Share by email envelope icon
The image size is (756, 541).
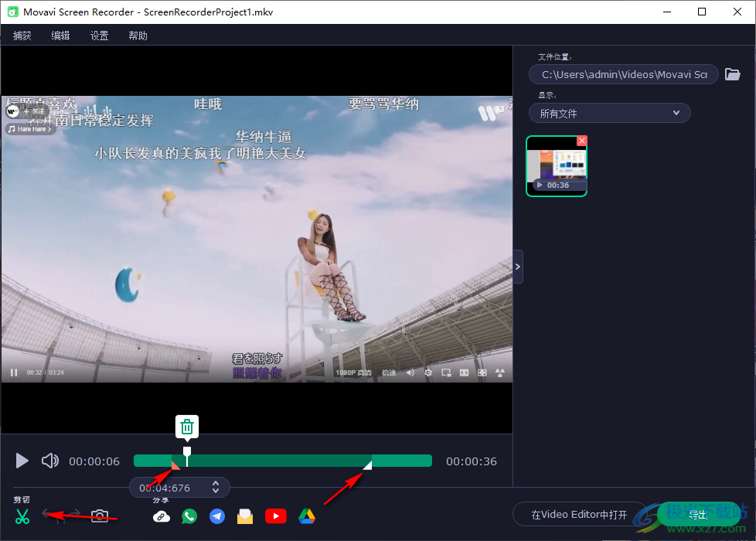point(245,516)
